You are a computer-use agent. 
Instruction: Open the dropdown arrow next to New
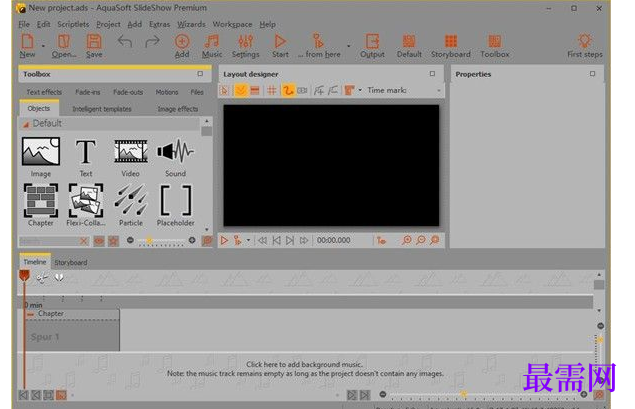tap(43, 46)
